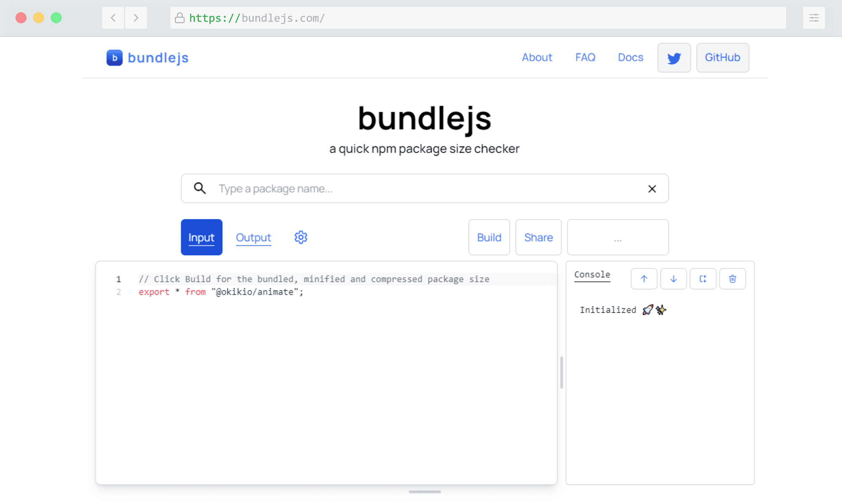Screen dimensions: 842x504
Task: Click the Docs navigation link
Action: click(630, 57)
